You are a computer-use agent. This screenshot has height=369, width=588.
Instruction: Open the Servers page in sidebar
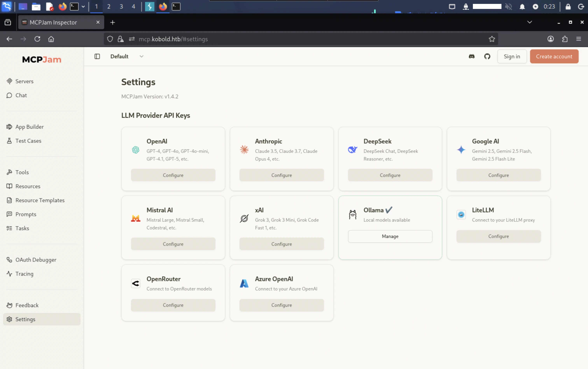[42, 81]
